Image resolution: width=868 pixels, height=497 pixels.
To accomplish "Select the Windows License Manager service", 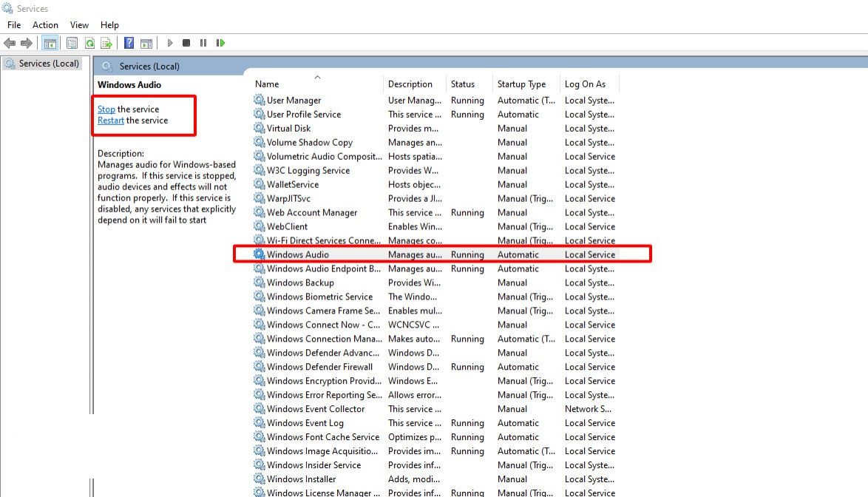I will click(x=435, y=492).
